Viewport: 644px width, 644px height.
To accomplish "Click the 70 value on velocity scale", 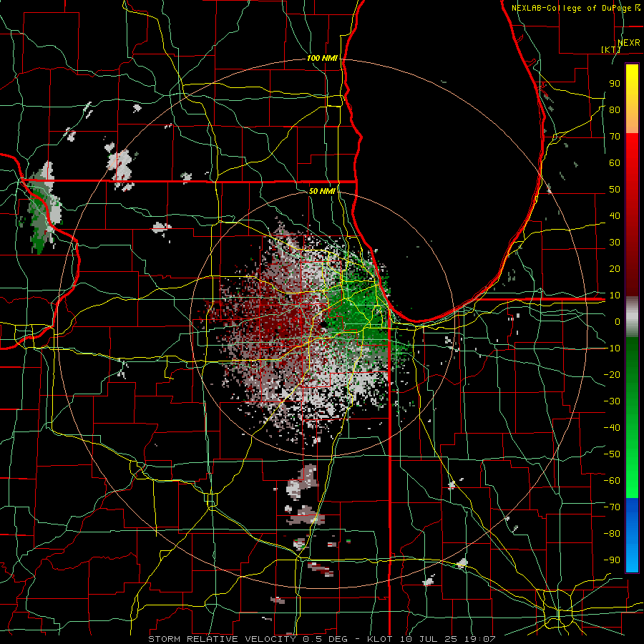I will 615,137.
